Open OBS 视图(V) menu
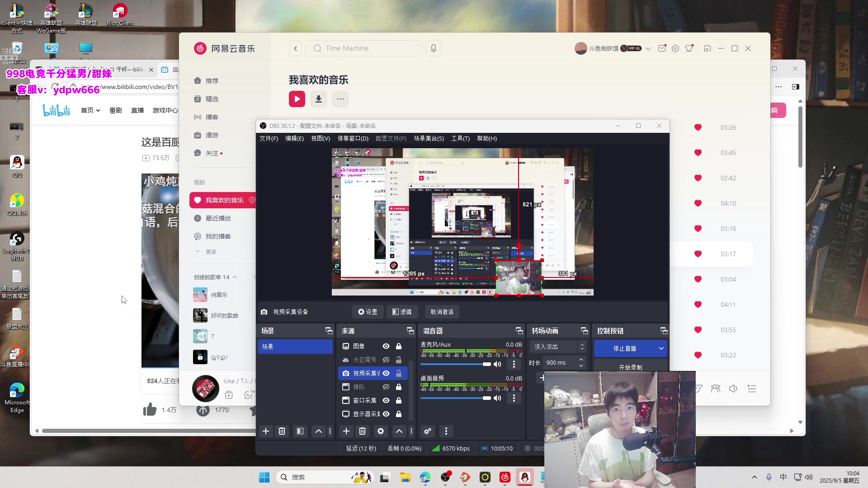 (x=321, y=138)
